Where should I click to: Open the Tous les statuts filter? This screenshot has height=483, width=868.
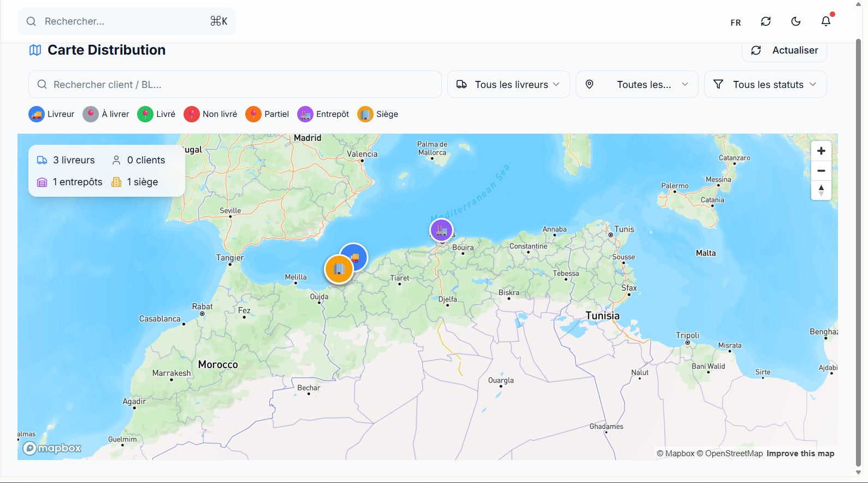765,85
